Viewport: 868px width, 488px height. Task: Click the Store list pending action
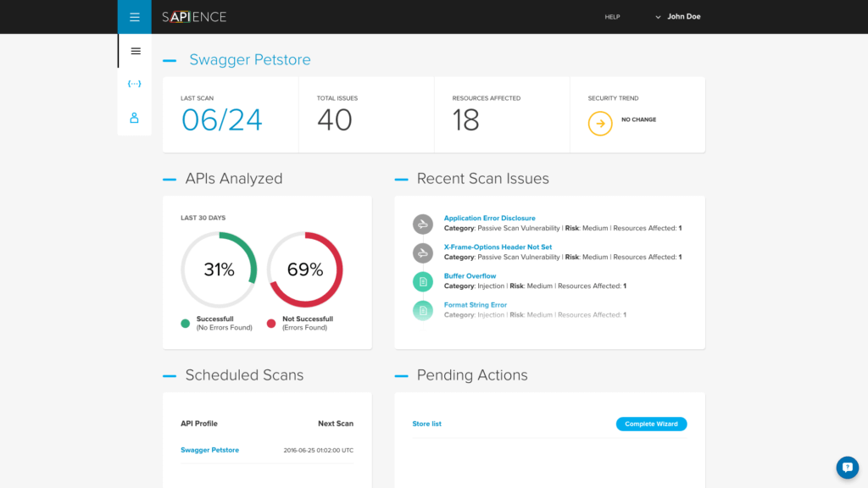[x=426, y=424]
